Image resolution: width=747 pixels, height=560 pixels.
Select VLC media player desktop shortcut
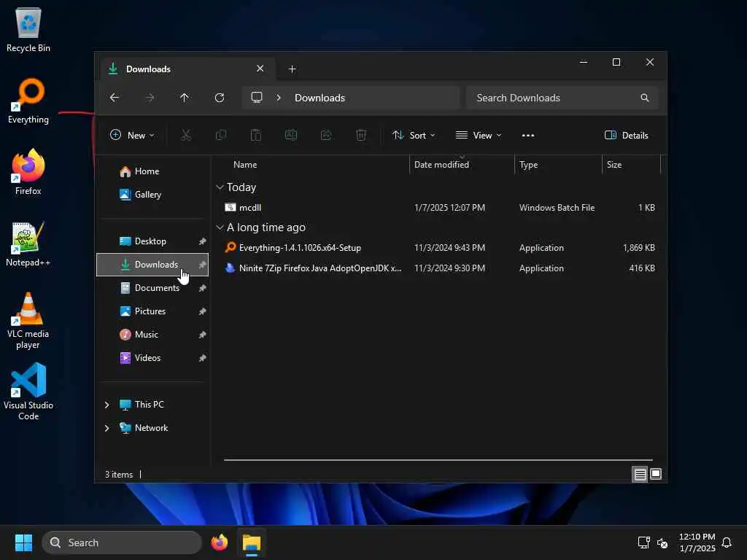28,321
